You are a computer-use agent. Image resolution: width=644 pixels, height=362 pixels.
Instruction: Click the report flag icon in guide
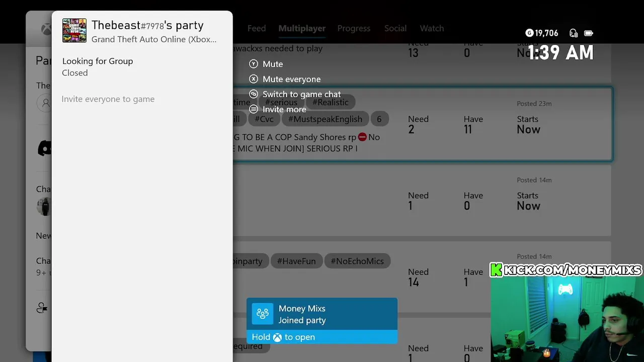click(42, 308)
